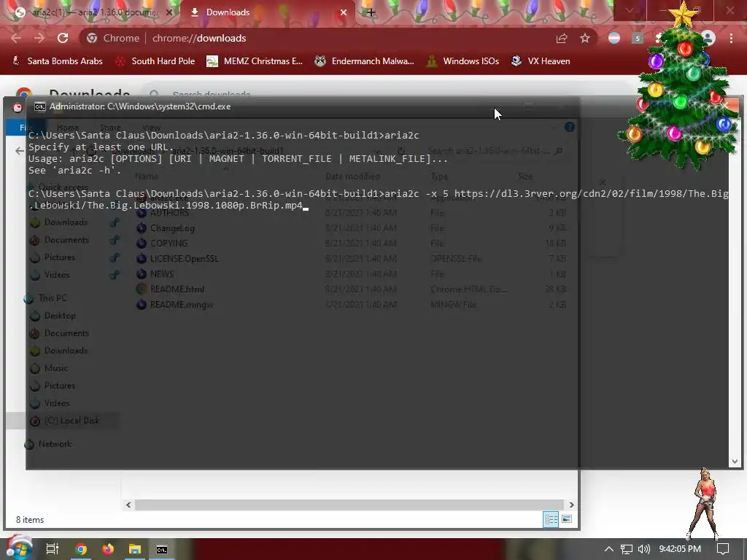Screen dimensions: 747x560
Task: Open the Home ribbon tab in Explorer
Action: point(68,128)
